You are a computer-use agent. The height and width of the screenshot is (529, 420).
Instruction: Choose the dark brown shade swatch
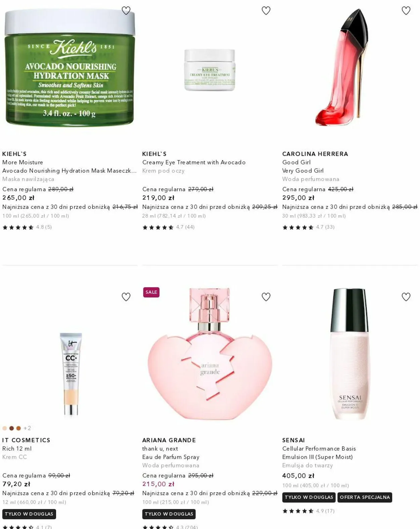coord(11,428)
